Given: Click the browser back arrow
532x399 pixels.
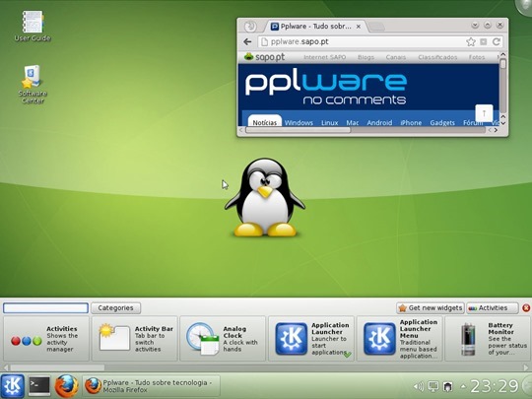Looking at the screenshot, I should pos(247,41).
